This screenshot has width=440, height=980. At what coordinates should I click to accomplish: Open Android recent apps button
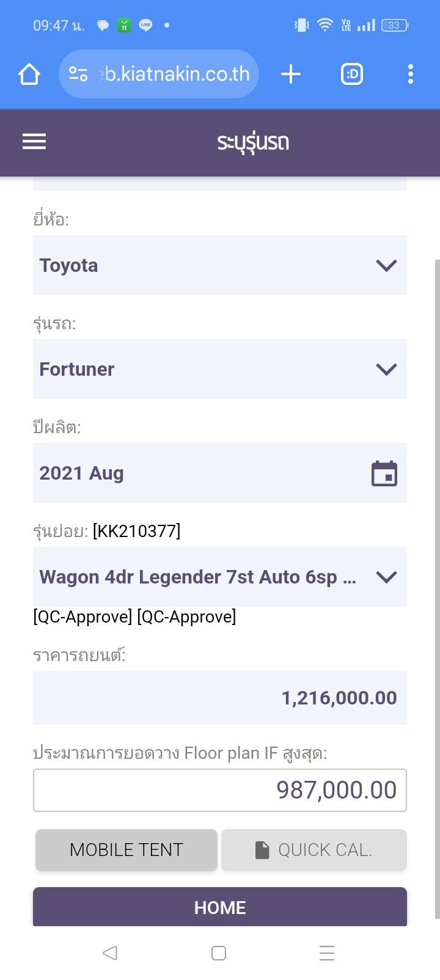click(x=327, y=953)
